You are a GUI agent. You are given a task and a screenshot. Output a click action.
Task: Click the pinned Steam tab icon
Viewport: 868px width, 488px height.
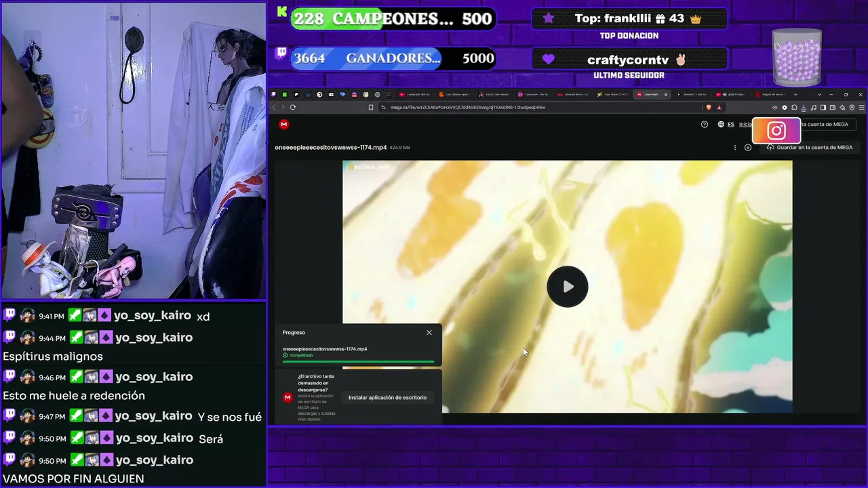coord(319,94)
